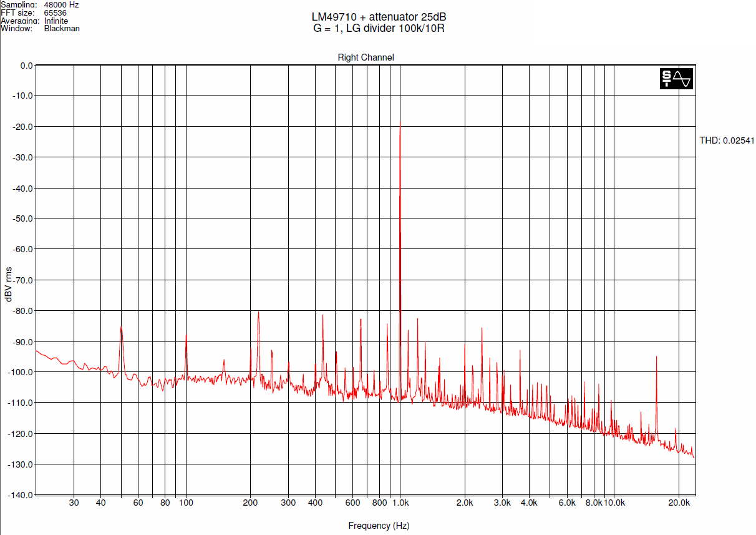Click the 3.0k frequency tick label
Viewport: 756px width, 535px height.
point(502,503)
